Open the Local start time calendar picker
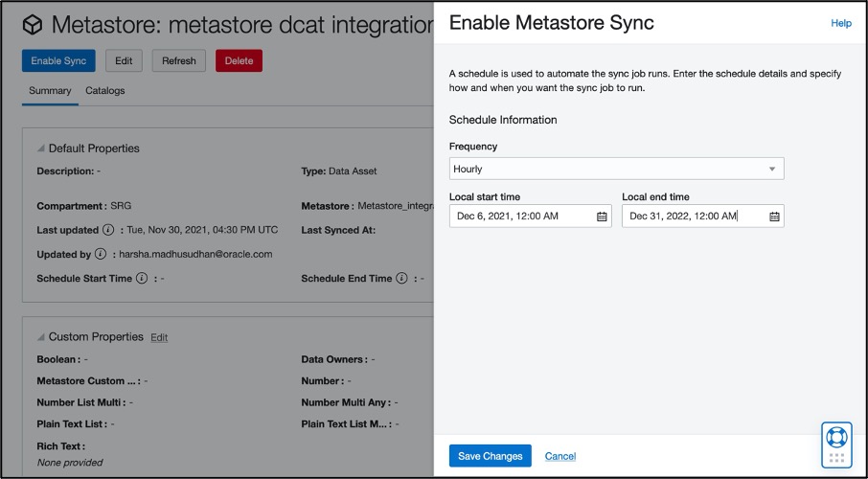The image size is (868, 479). click(x=602, y=217)
